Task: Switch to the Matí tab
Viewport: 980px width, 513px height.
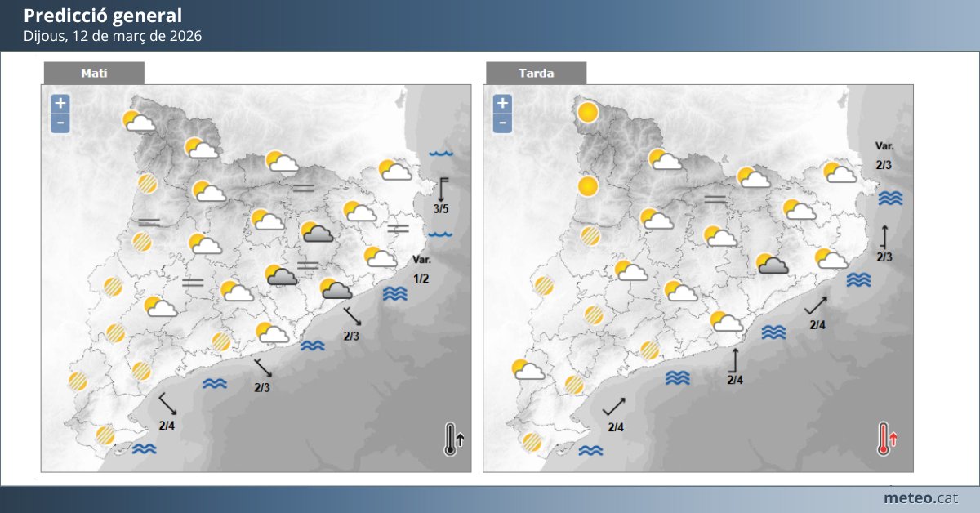Action: pyautogui.click(x=94, y=73)
